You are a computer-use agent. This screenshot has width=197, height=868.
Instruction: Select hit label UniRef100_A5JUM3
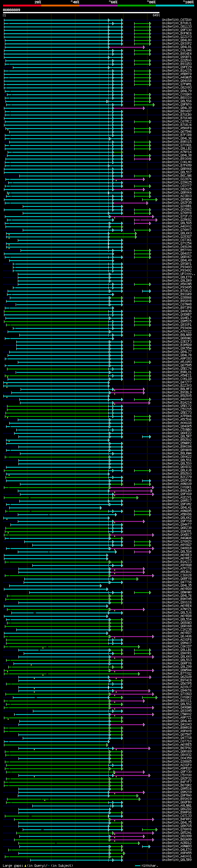coord(177,362)
